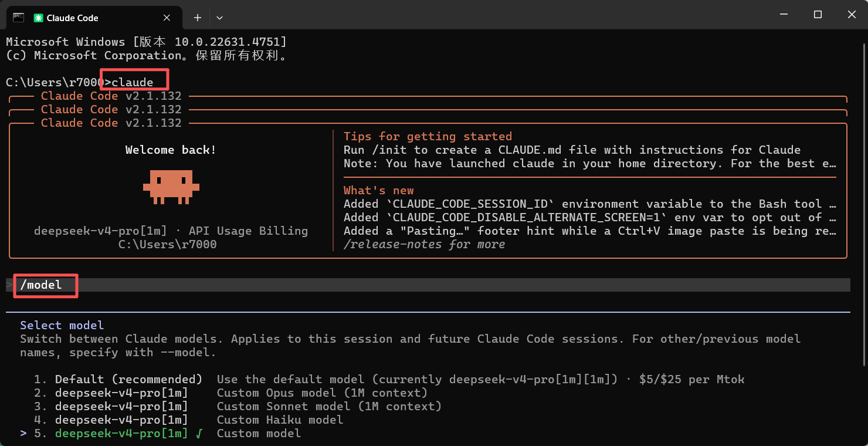
Task: Click the 'Pasting…' footer hint note line
Action: (590, 231)
